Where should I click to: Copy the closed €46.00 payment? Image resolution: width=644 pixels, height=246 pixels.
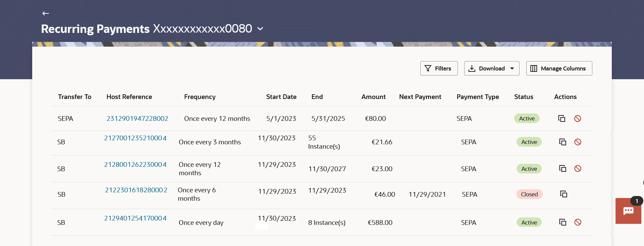coord(563,194)
